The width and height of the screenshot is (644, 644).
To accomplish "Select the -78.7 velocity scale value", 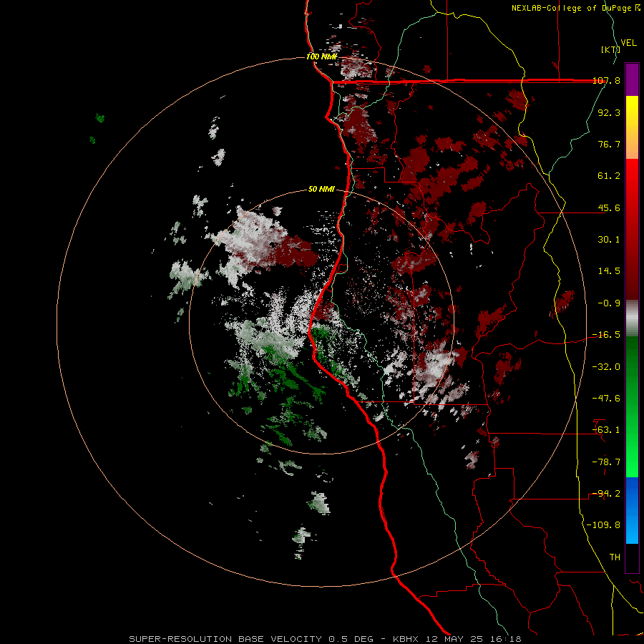I will coord(606,462).
